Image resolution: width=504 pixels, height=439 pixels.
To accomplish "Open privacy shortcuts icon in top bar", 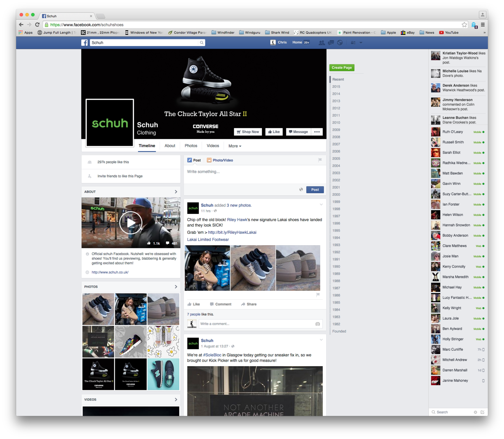I will pos(353,43).
